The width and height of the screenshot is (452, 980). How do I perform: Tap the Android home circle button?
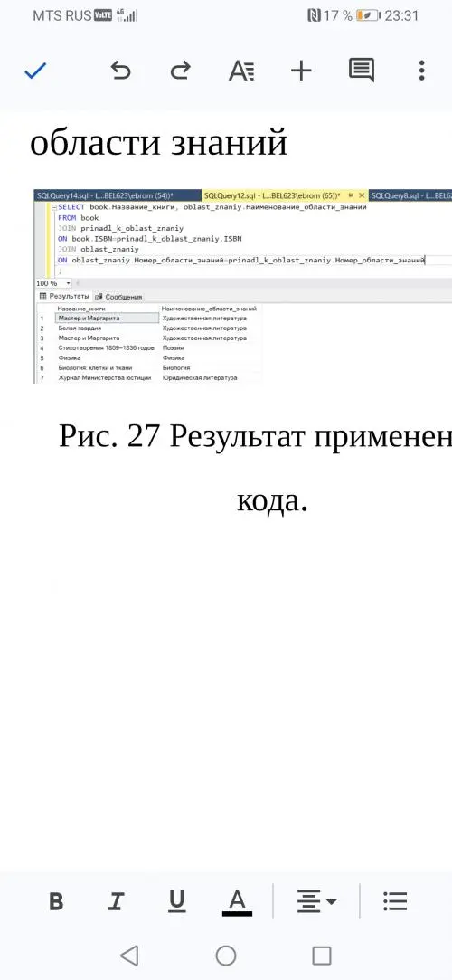pos(226,956)
